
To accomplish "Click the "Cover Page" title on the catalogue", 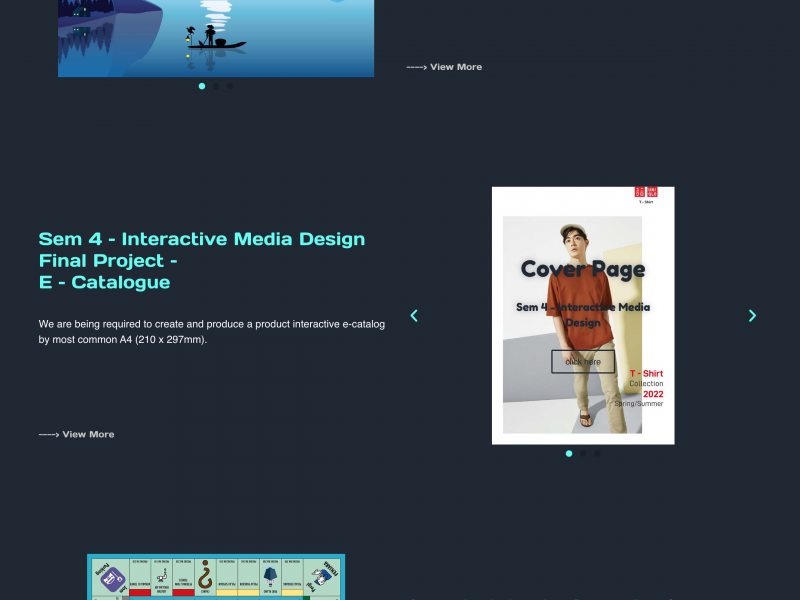I will (x=583, y=269).
